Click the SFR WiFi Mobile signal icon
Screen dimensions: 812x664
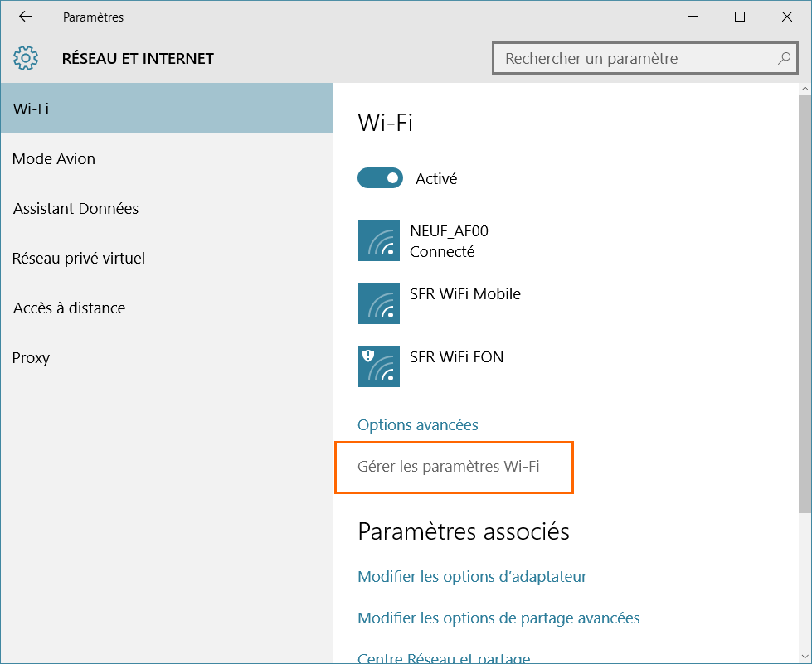pyautogui.click(x=379, y=303)
